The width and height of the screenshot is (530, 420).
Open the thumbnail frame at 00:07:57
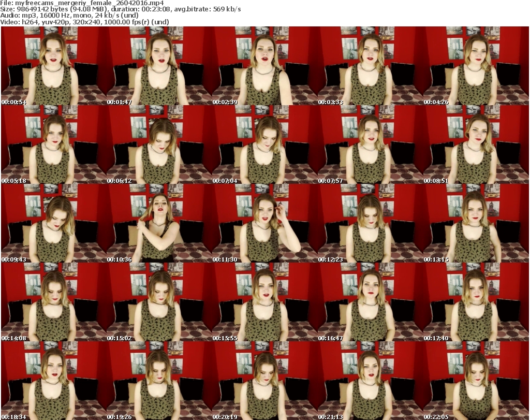pyautogui.click(x=370, y=144)
